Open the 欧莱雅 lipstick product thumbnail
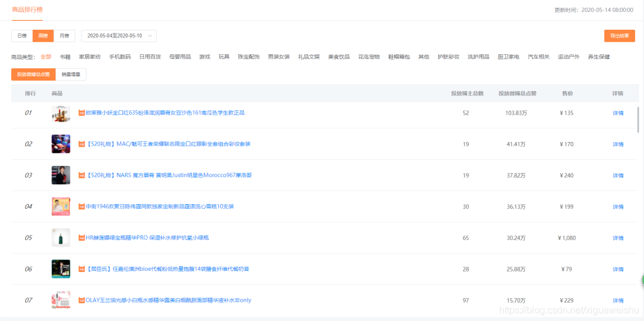 (61, 113)
